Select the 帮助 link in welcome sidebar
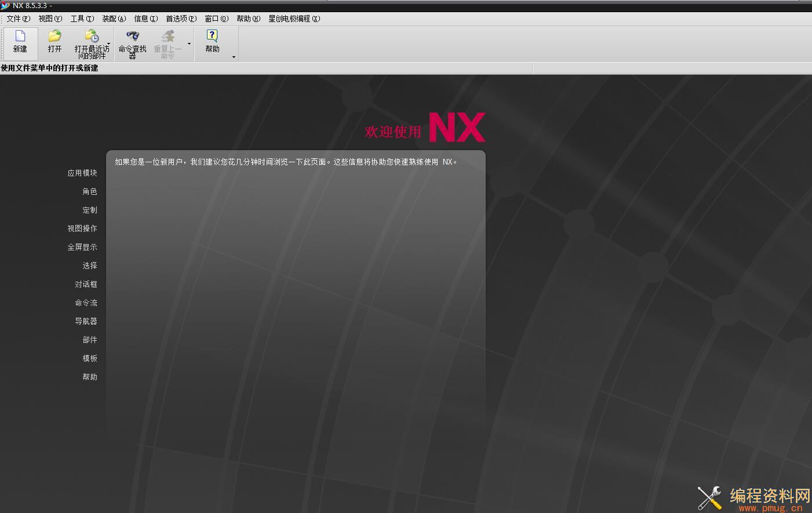This screenshot has height=513, width=812. [x=90, y=377]
